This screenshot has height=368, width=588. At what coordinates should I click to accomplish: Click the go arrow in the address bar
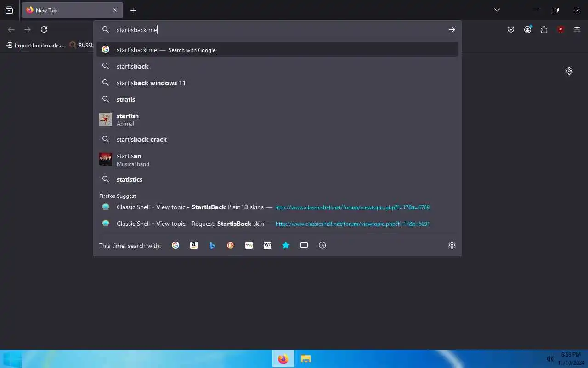tap(452, 29)
